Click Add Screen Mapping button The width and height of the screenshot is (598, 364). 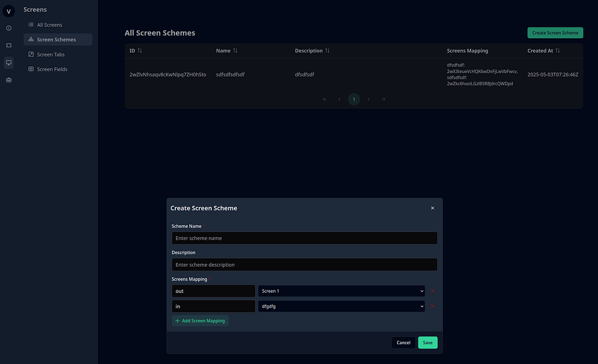200,321
